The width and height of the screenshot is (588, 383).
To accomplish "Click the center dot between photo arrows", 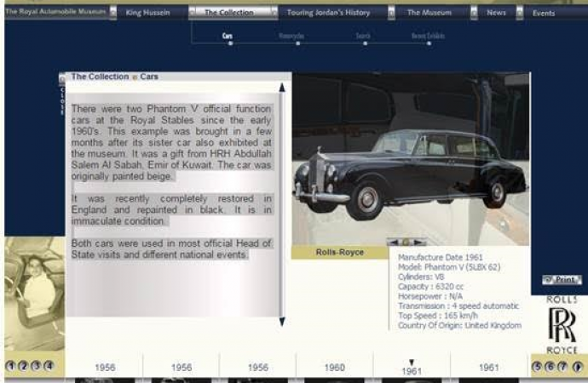I will [406, 243].
